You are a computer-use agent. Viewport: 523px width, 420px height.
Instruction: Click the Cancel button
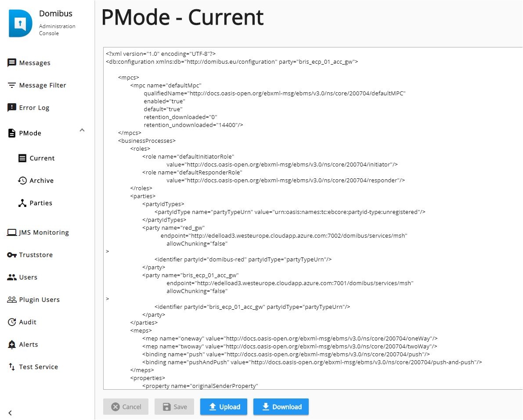pyautogui.click(x=126, y=407)
